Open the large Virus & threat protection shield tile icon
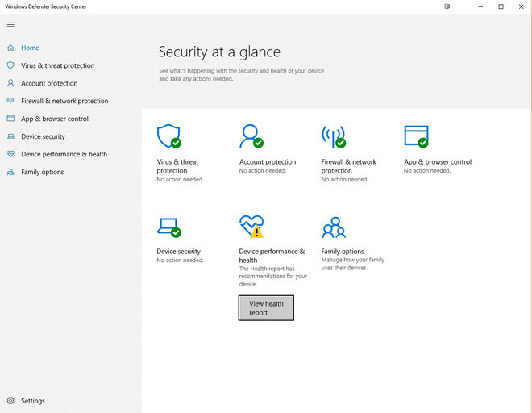 [x=169, y=136]
